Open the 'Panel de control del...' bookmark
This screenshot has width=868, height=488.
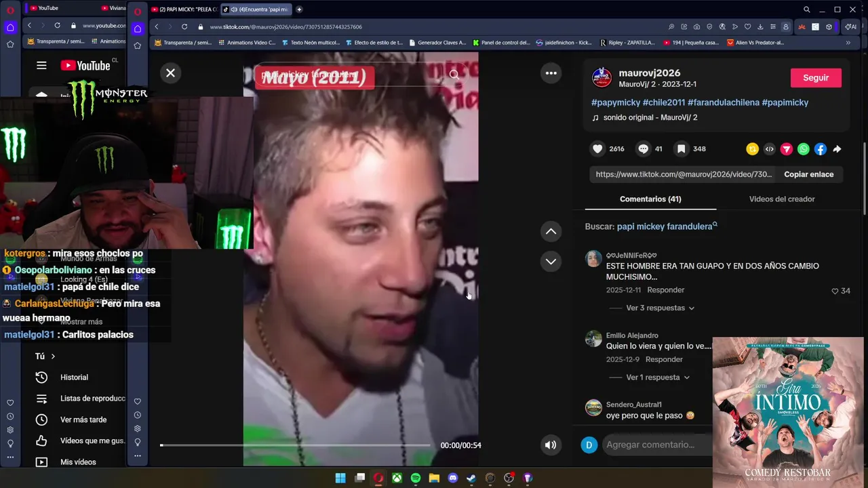[501, 42]
